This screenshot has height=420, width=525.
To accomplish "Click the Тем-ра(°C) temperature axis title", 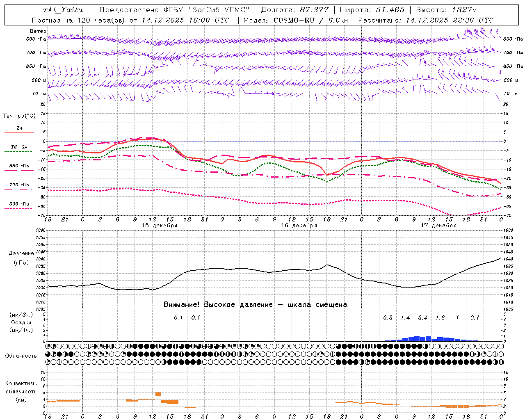I will [19, 116].
